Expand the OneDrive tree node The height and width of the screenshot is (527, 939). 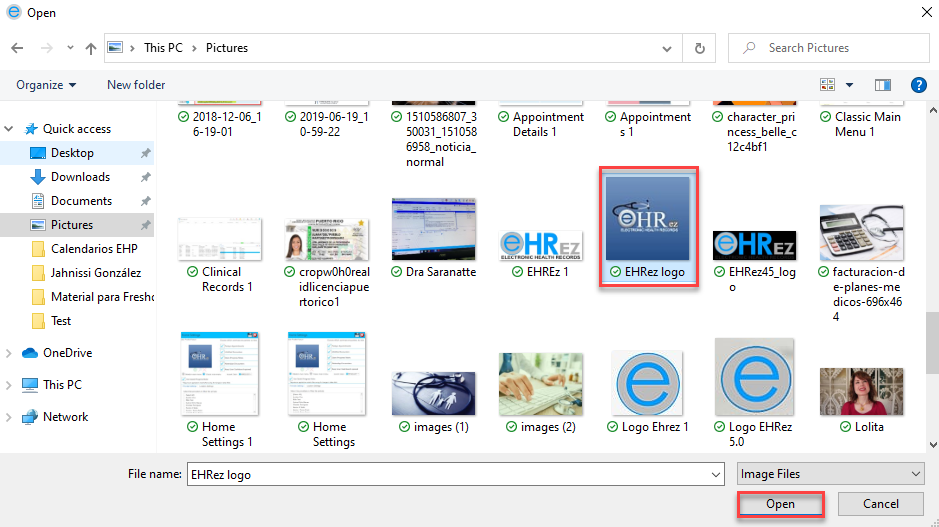click(x=8, y=353)
